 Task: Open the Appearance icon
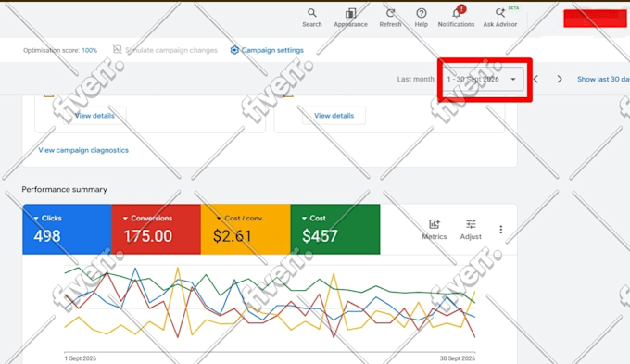click(350, 13)
